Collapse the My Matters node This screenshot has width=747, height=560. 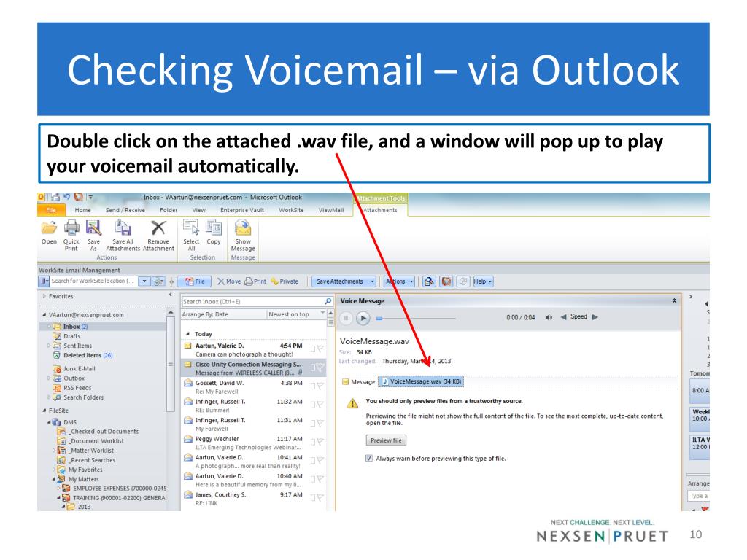click(54, 479)
